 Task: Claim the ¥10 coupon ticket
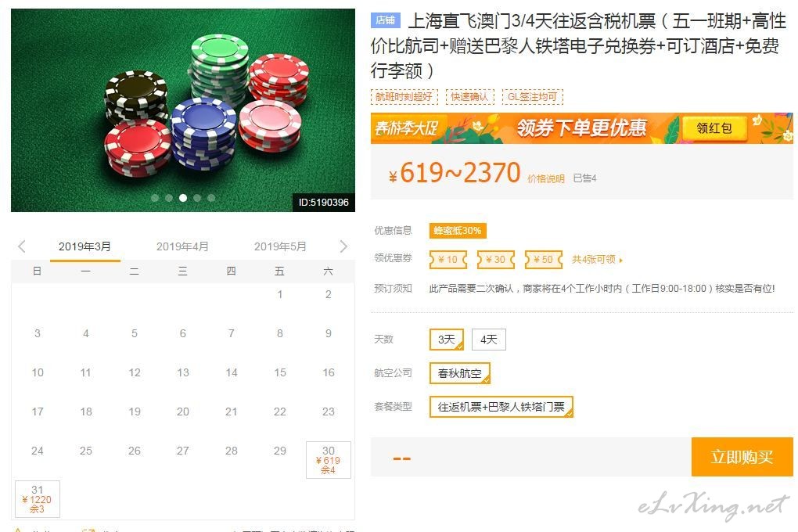click(x=448, y=260)
